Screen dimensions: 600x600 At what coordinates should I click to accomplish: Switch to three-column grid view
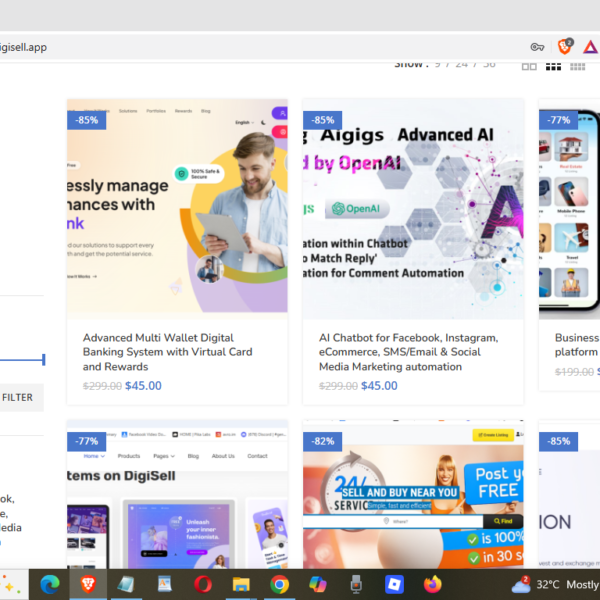553,67
